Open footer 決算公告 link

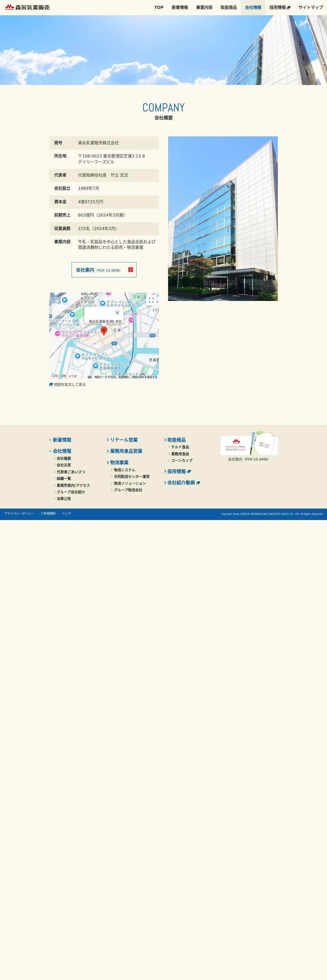64,499
